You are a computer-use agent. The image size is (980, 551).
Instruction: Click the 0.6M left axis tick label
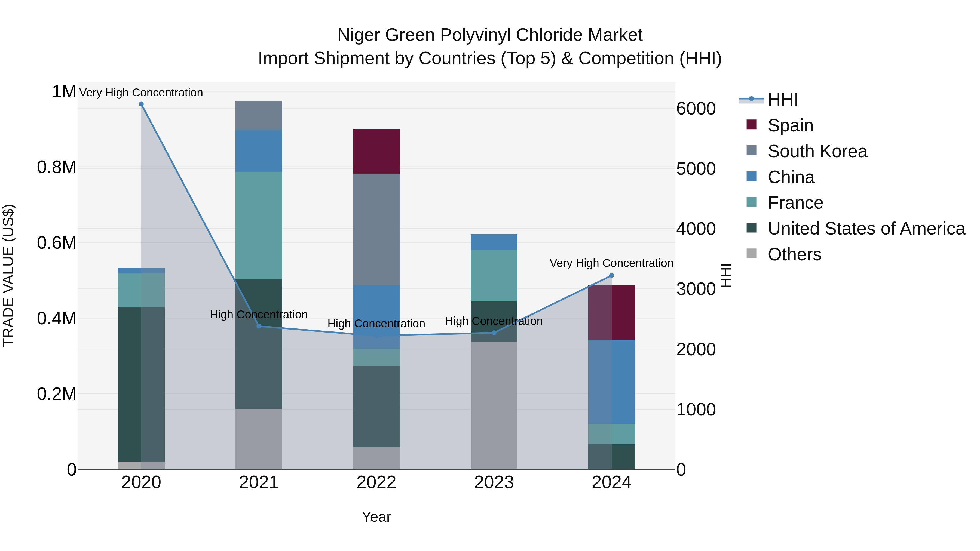pyautogui.click(x=57, y=243)
